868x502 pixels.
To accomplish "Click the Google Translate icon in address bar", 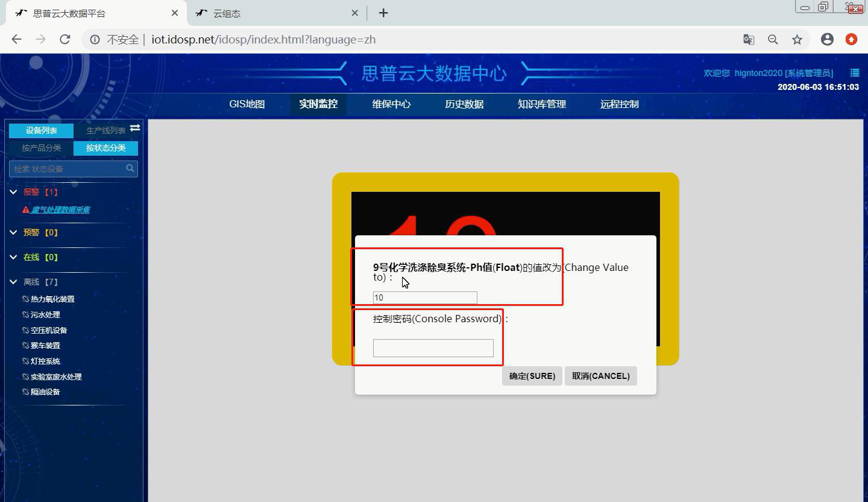I will pos(748,39).
